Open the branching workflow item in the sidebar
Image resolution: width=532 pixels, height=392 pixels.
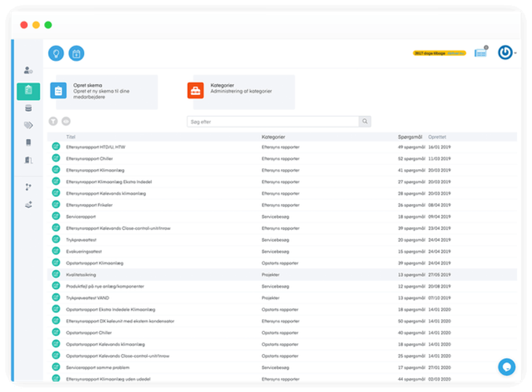pos(28,187)
